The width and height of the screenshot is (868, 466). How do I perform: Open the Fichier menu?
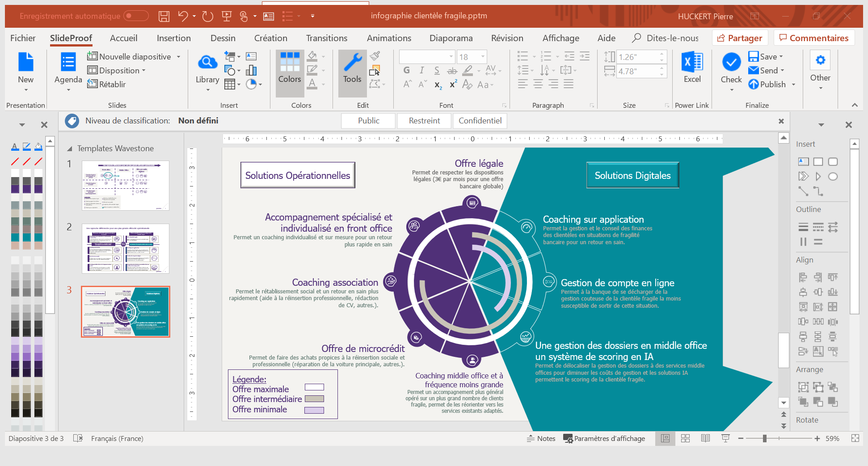pos(23,38)
